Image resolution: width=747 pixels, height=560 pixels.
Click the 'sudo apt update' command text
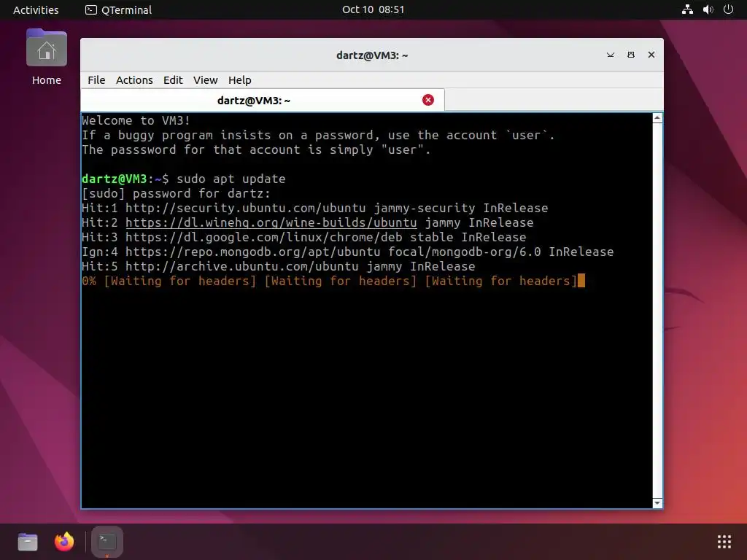point(231,179)
